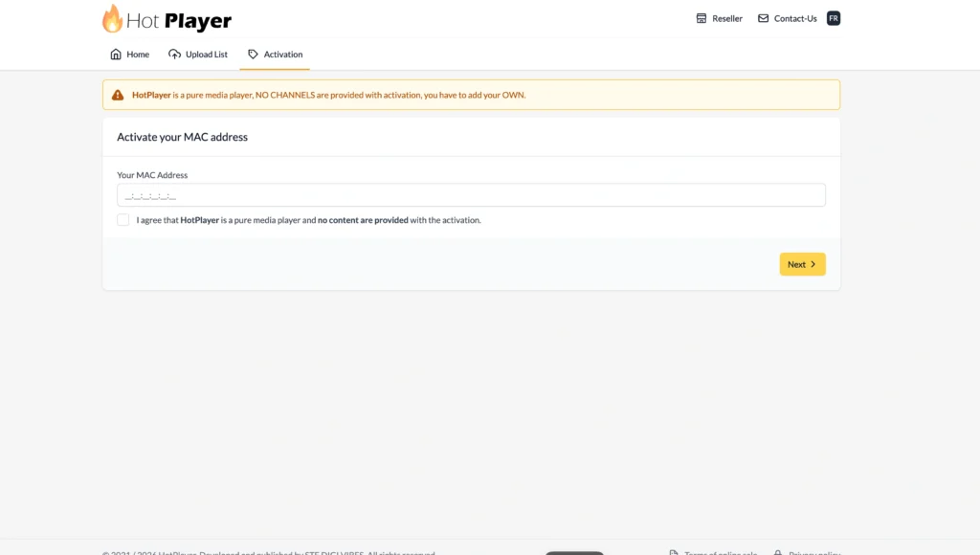Screen dimensions: 980x555
Task: Click the warning triangle icon in banner
Action: tap(118, 95)
